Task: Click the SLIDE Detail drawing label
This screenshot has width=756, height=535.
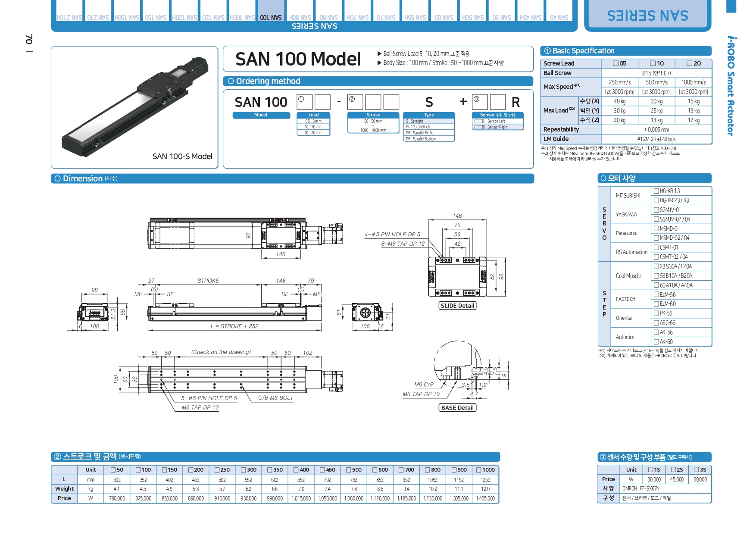Action: point(457,306)
